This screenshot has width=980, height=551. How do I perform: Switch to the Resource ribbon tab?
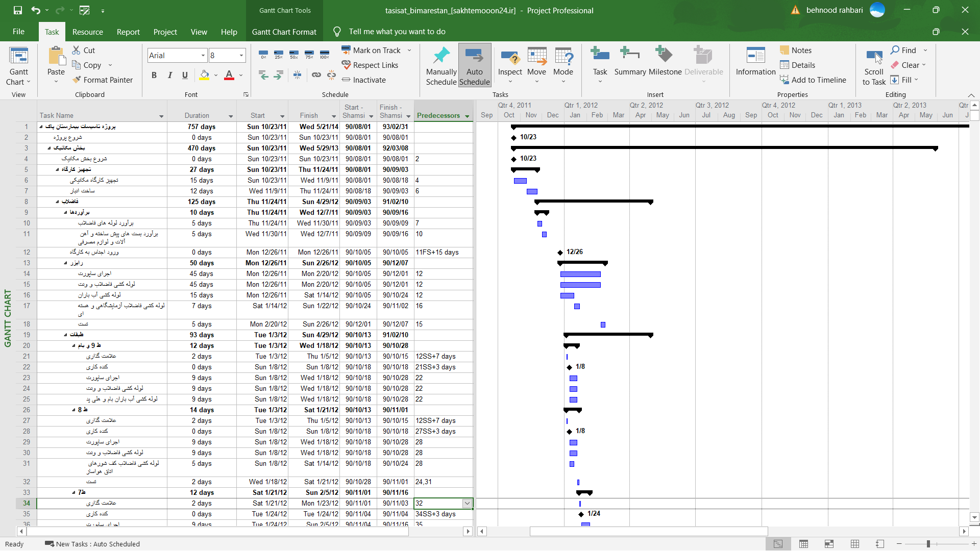(87, 32)
